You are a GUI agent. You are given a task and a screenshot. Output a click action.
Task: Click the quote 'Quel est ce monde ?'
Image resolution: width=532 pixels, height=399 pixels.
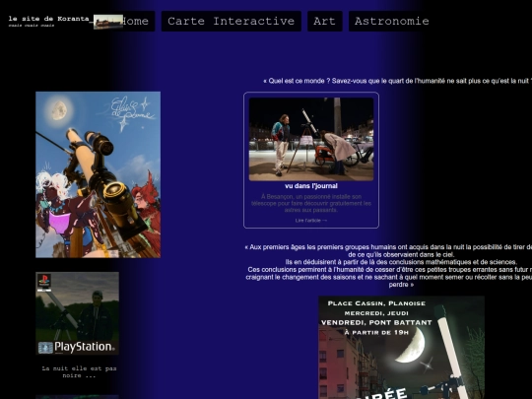click(397, 81)
